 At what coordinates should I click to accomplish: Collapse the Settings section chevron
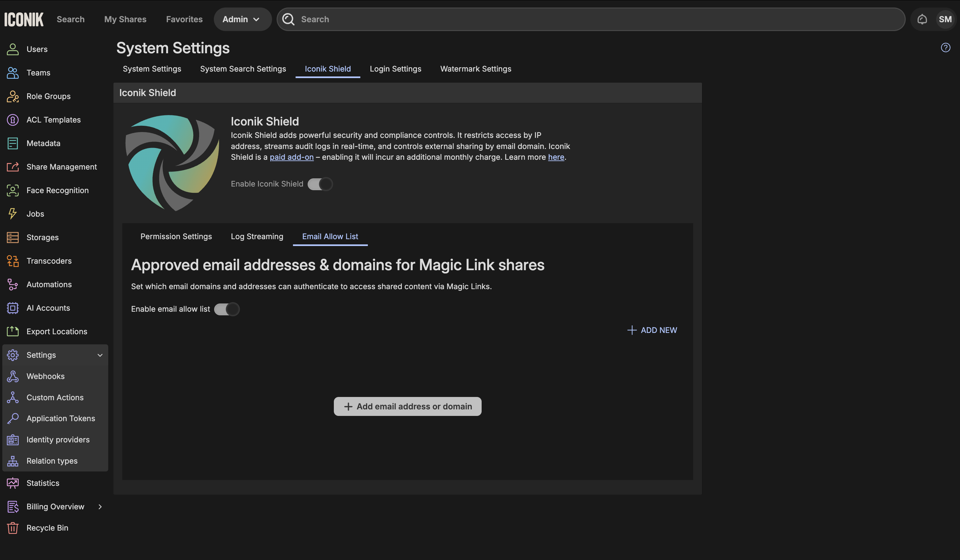100,355
